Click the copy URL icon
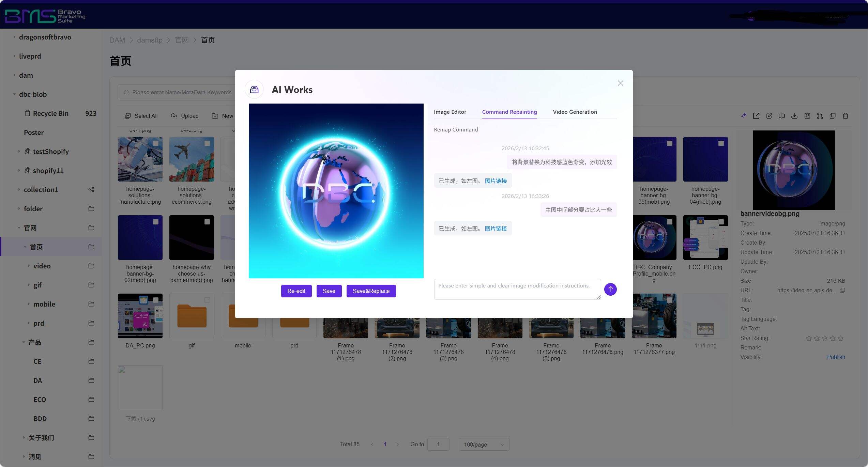Screen dimensions: 868x467 pyautogui.click(x=842, y=290)
